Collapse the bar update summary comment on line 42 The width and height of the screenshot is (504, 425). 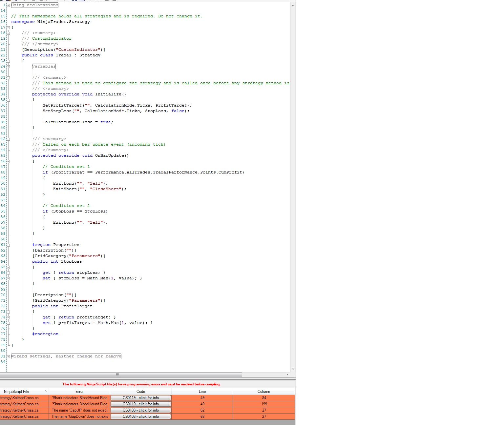pyautogui.click(x=8, y=139)
